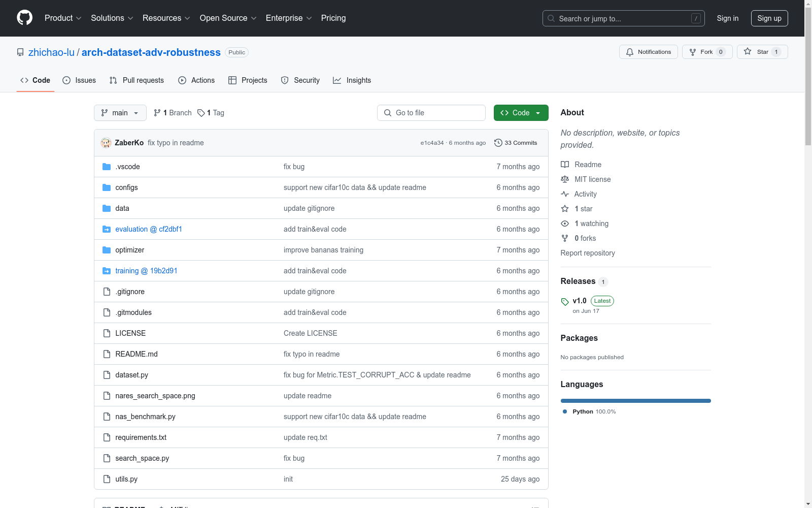Open the requirements.txt file
Image resolution: width=812 pixels, height=508 pixels.
click(141, 437)
